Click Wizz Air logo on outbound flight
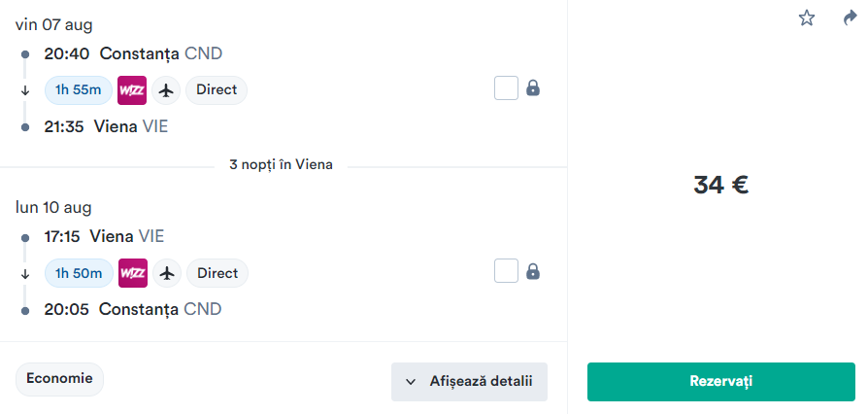This screenshot has width=868, height=414. [x=132, y=90]
